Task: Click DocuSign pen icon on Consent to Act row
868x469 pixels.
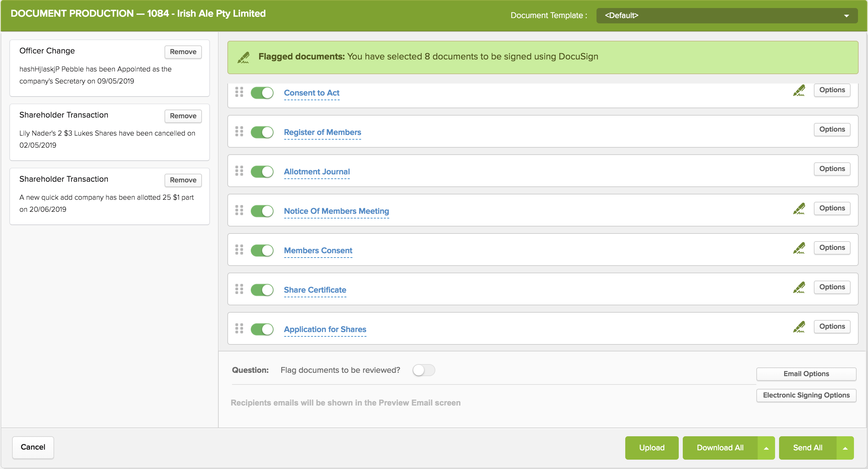Action: click(x=798, y=90)
